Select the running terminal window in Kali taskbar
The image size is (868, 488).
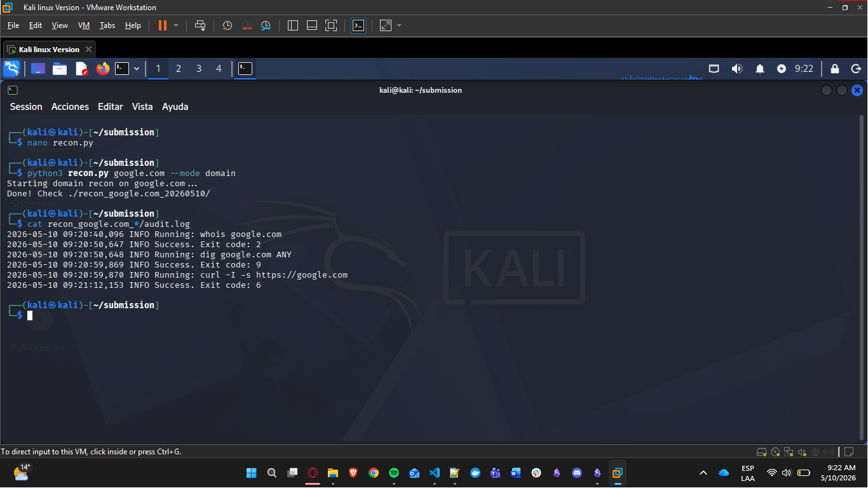point(245,69)
